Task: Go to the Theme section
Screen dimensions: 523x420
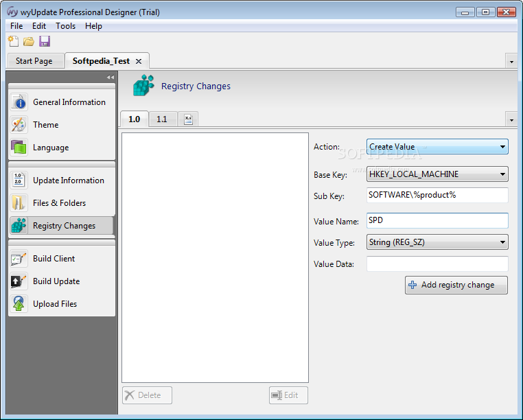Action: click(62, 125)
